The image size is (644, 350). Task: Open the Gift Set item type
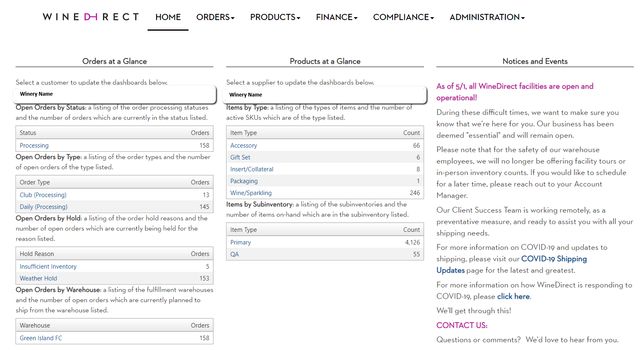tap(240, 157)
